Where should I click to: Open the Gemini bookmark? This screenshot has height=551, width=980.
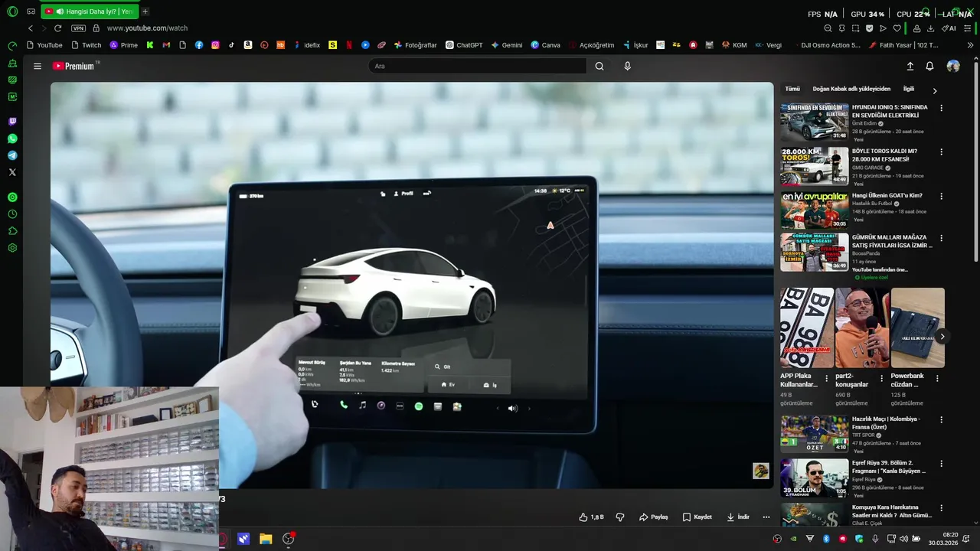[x=507, y=45]
